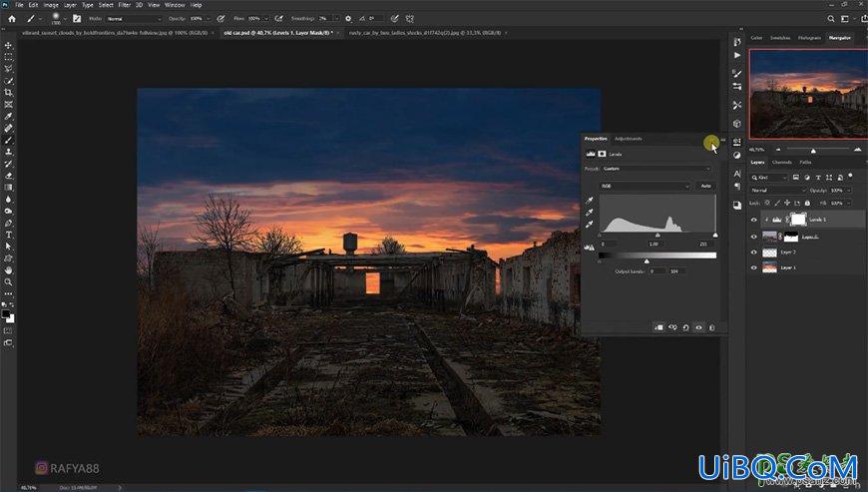
Task: Click the foreground color swatch
Action: pyautogui.click(x=6, y=313)
